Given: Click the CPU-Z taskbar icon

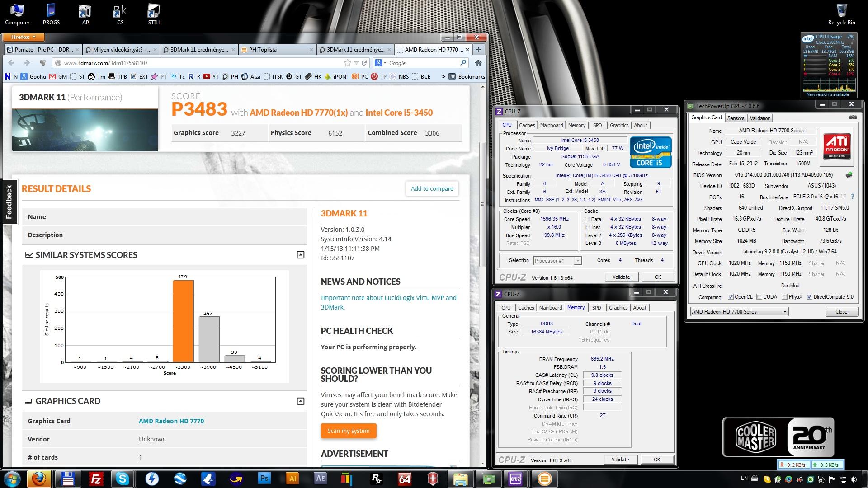Looking at the screenshot, I should click(515, 479).
